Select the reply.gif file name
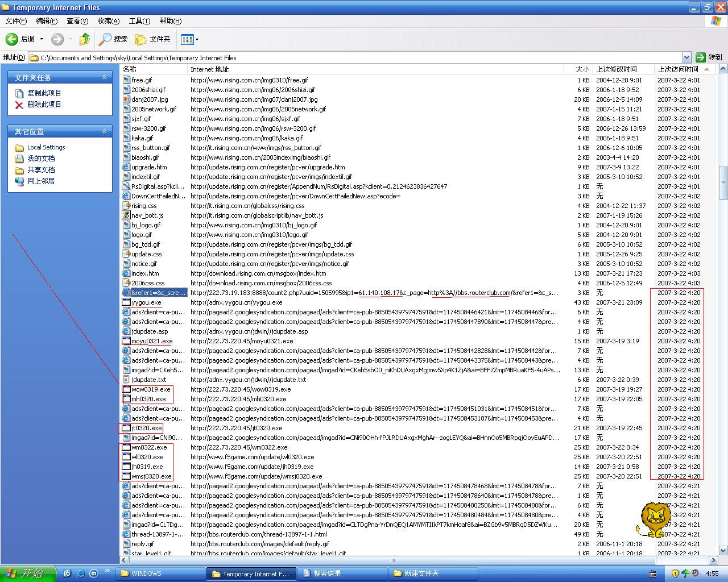This screenshot has width=728, height=582. 143,544
